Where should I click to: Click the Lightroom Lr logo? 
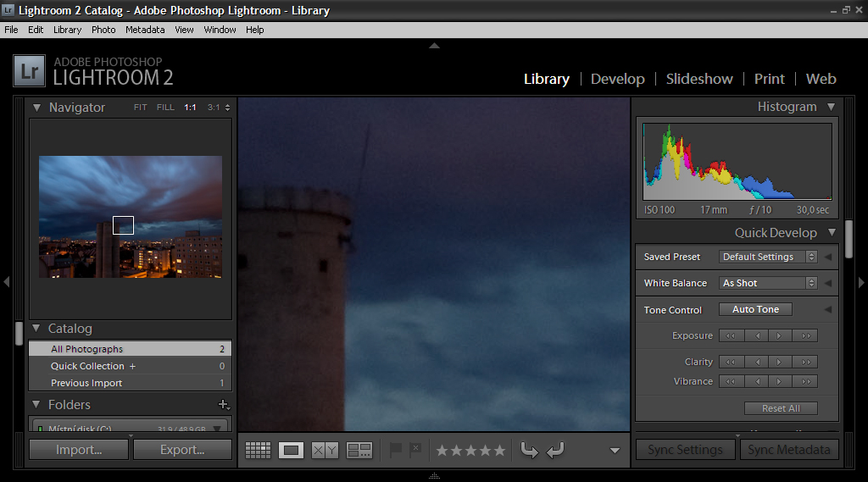click(x=30, y=71)
